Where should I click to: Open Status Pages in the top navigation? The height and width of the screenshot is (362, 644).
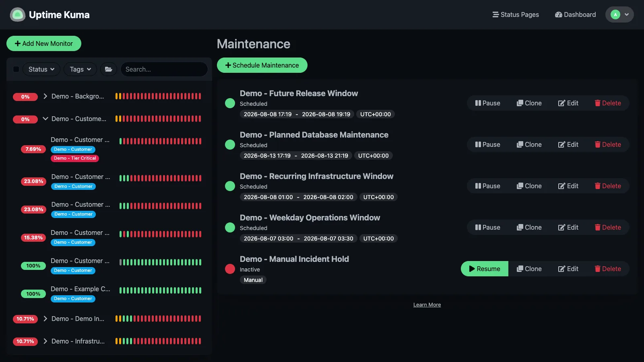point(516,14)
